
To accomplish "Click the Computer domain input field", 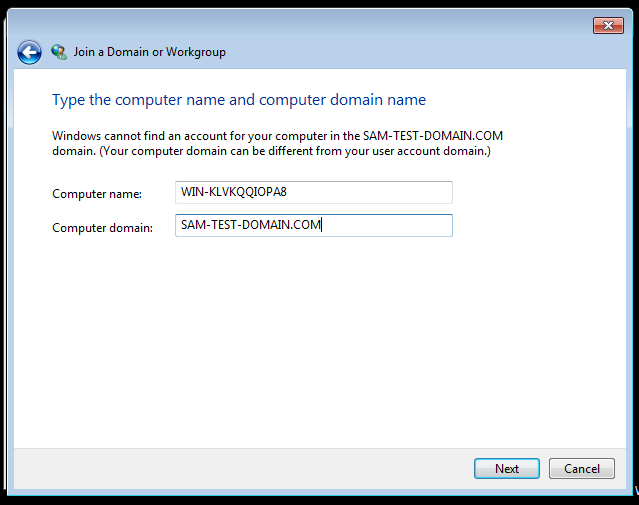I will (314, 225).
